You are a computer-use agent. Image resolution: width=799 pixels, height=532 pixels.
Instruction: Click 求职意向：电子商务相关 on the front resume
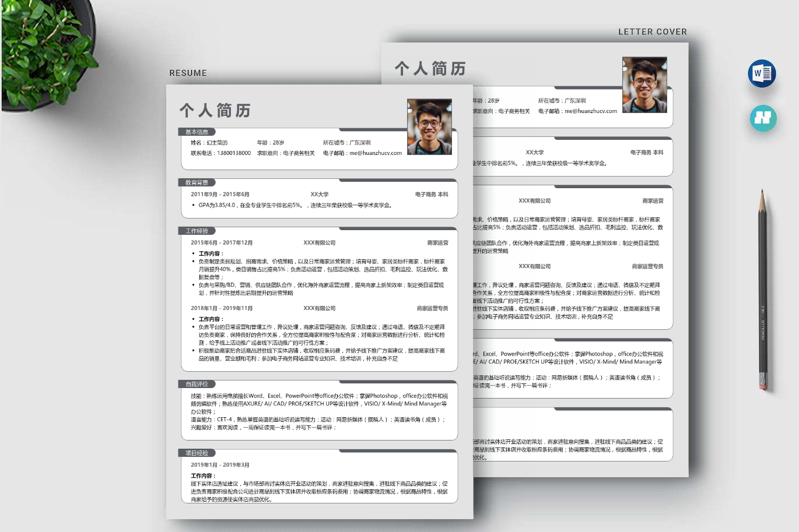pyautogui.click(x=286, y=153)
